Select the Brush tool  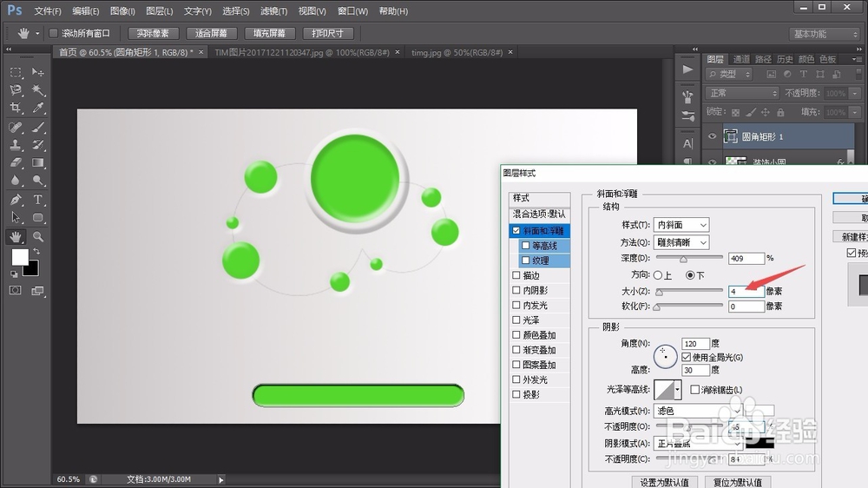[x=37, y=127]
